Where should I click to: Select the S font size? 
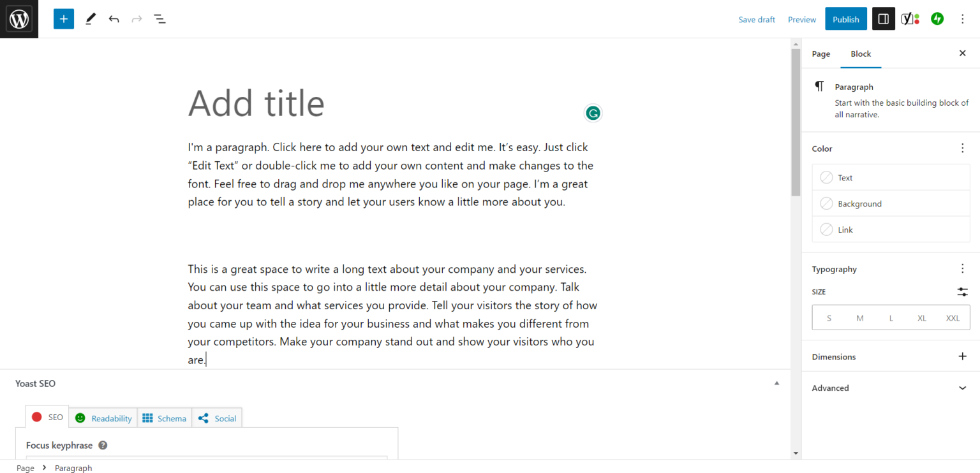pos(829,317)
